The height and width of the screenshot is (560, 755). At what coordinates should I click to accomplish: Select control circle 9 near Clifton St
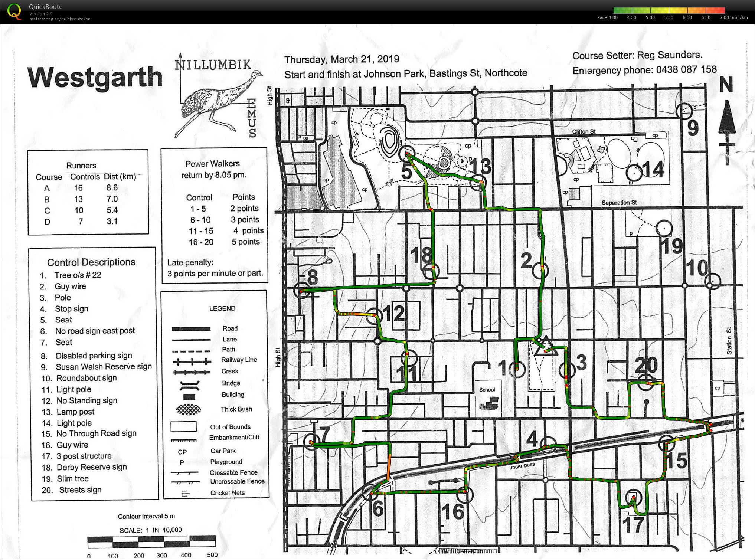tap(684, 111)
